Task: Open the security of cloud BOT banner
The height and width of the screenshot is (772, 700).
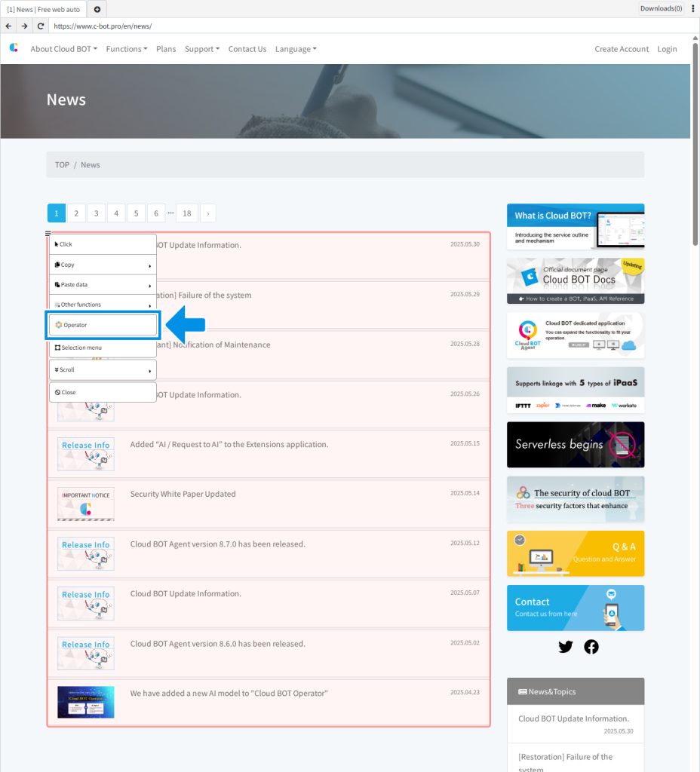Action: point(576,499)
